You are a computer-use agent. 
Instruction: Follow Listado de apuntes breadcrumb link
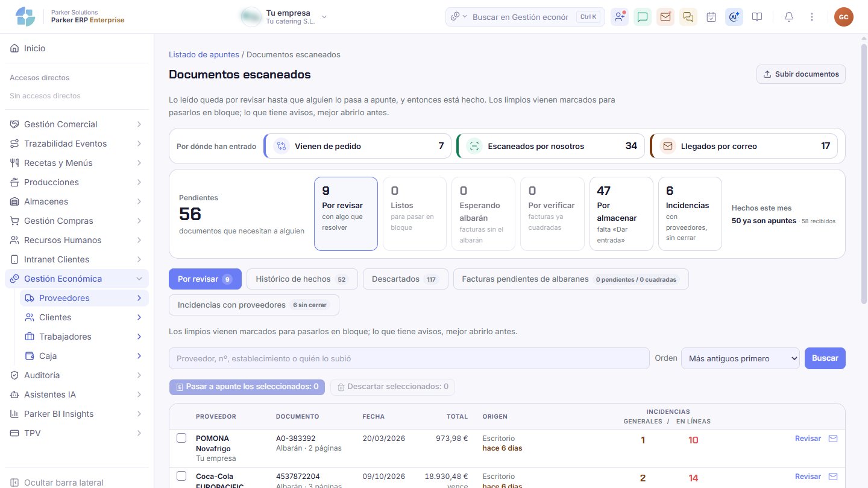pyautogui.click(x=204, y=54)
